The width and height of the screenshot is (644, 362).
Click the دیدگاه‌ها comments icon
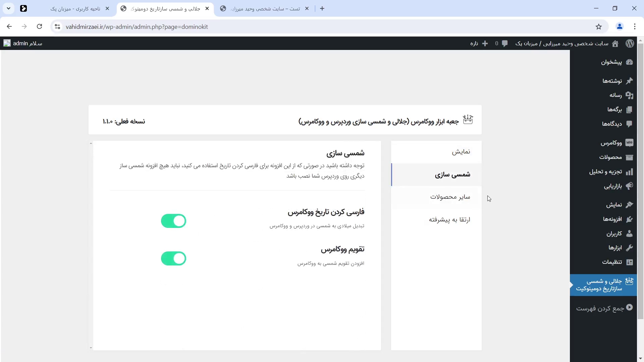pyautogui.click(x=629, y=124)
